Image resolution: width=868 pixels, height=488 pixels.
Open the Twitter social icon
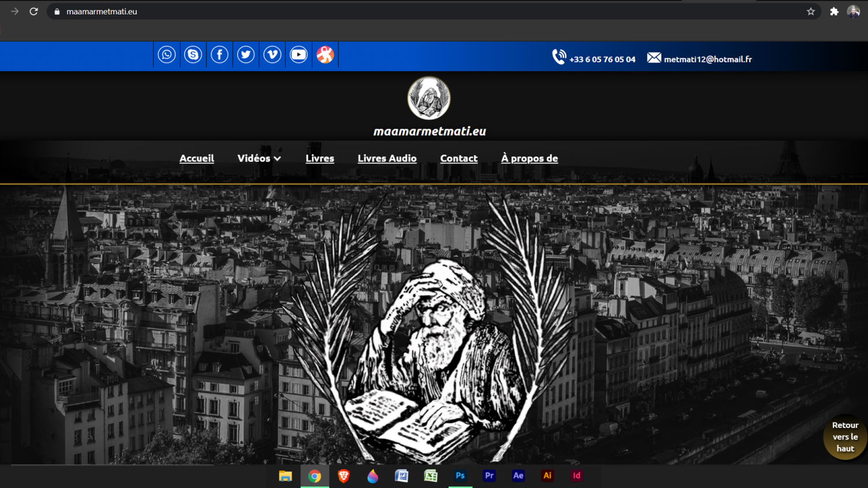coord(246,55)
